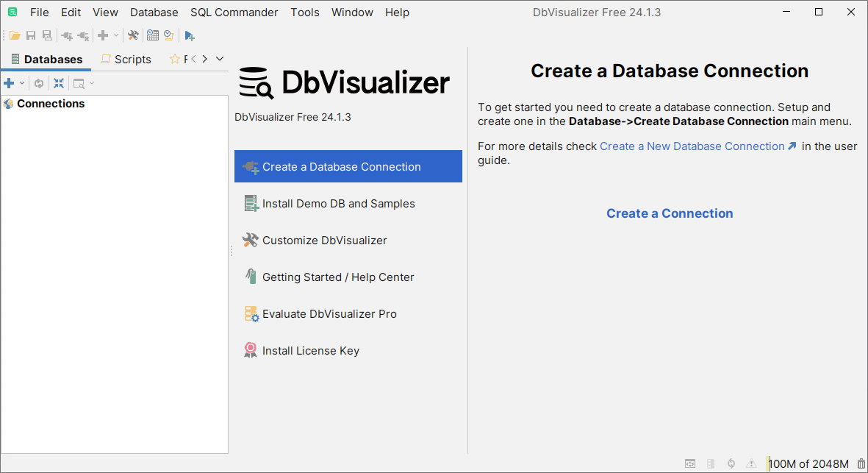The image size is (868, 473).
Task: Click the Create a Connection link
Action: point(670,213)
